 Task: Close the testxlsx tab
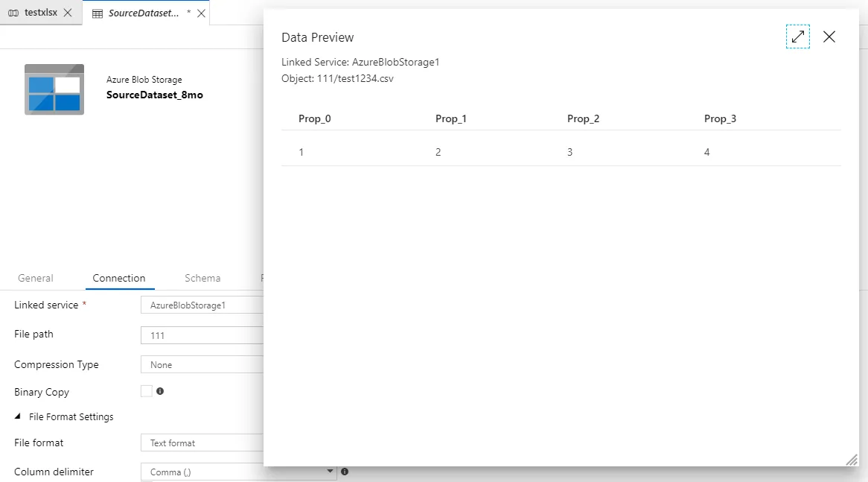click(x=68, y=13)
